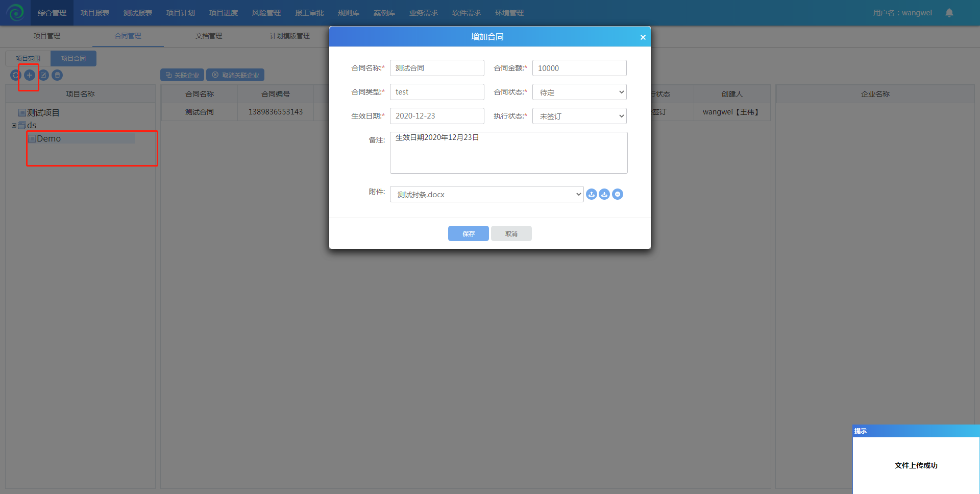Click the download attachment icon
This screenshot has width=980, height=494.
tap(604, 194)
